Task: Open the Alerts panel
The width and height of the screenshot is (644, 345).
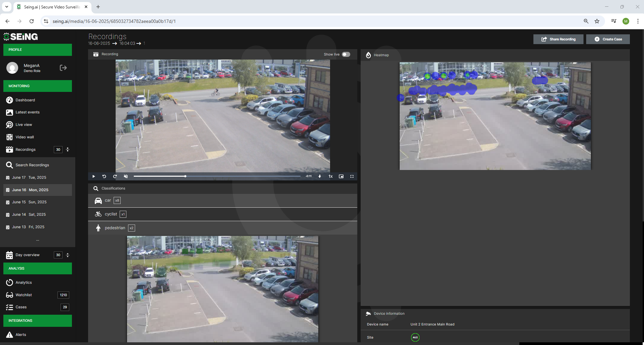Action: [x=21, y=335]
